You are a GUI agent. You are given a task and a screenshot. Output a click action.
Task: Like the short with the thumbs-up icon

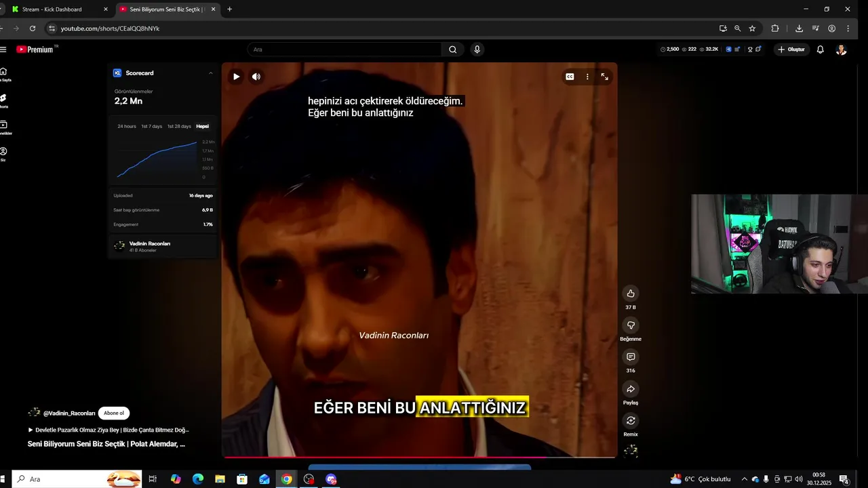click(631, 293)
